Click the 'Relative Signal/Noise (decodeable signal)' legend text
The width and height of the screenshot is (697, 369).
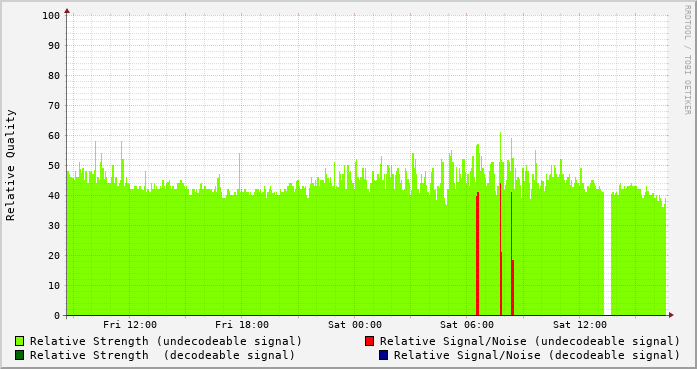pos(537,355)
